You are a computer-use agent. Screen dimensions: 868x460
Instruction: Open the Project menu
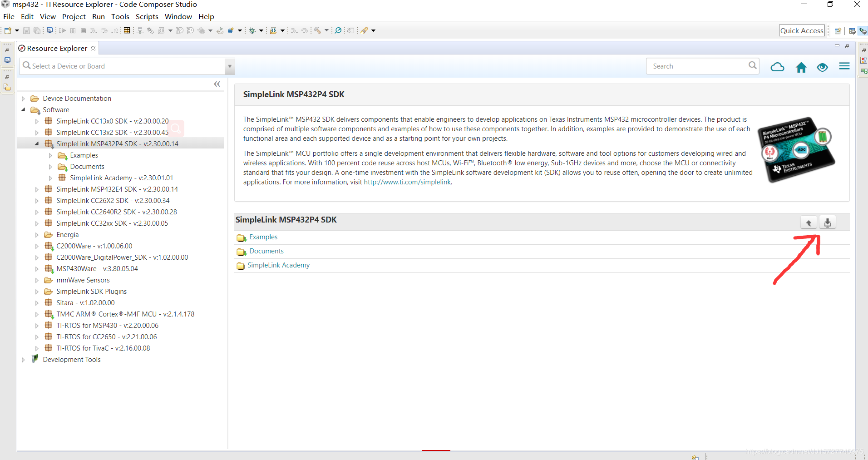coord(74,17)
